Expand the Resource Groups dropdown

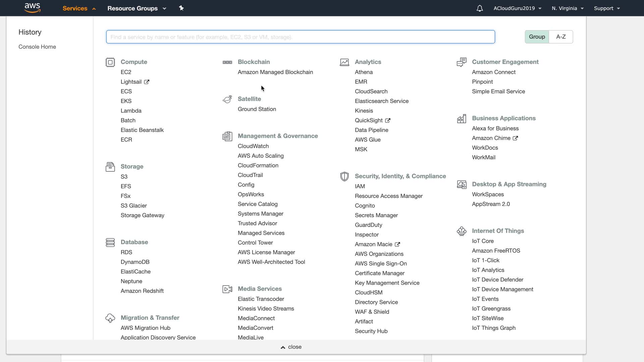pyautogui.click(x=137, y=8)
